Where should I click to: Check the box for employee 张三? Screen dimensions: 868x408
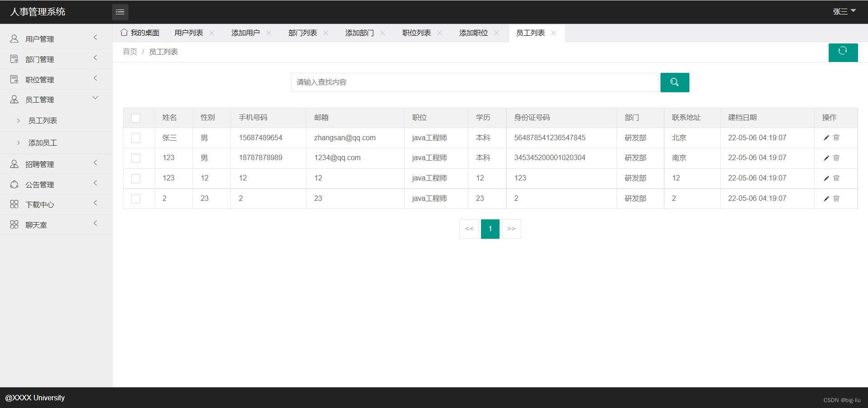click(136, 138)
